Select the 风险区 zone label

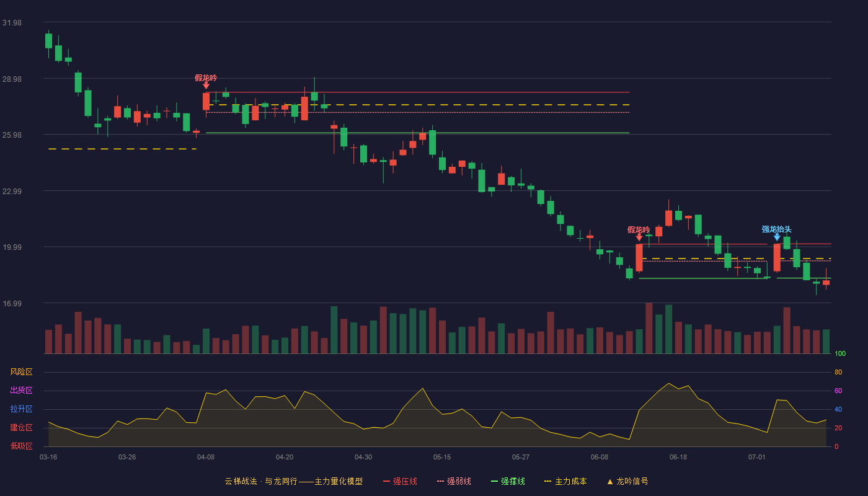click(21, 372)
